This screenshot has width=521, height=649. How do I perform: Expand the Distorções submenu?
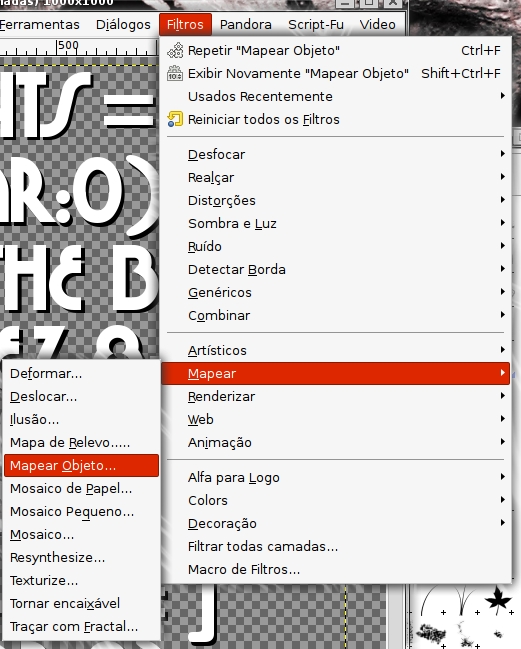tap(335, 200)
